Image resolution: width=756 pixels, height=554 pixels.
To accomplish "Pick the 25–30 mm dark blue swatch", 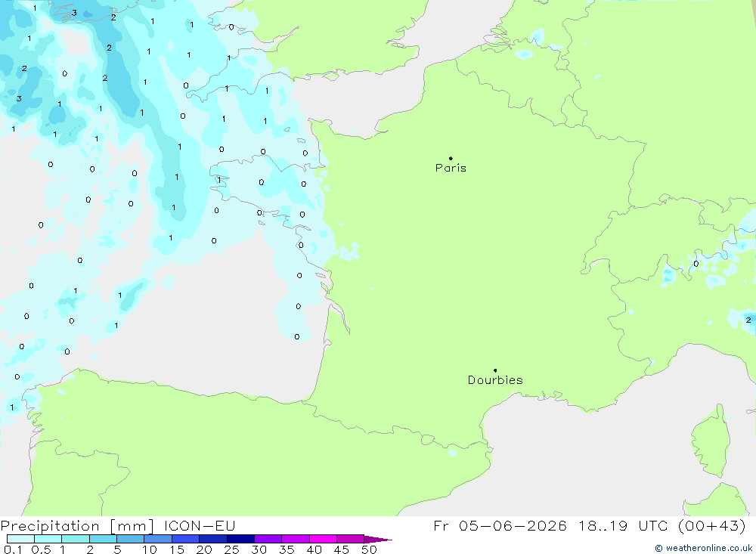I will point(240,539).
